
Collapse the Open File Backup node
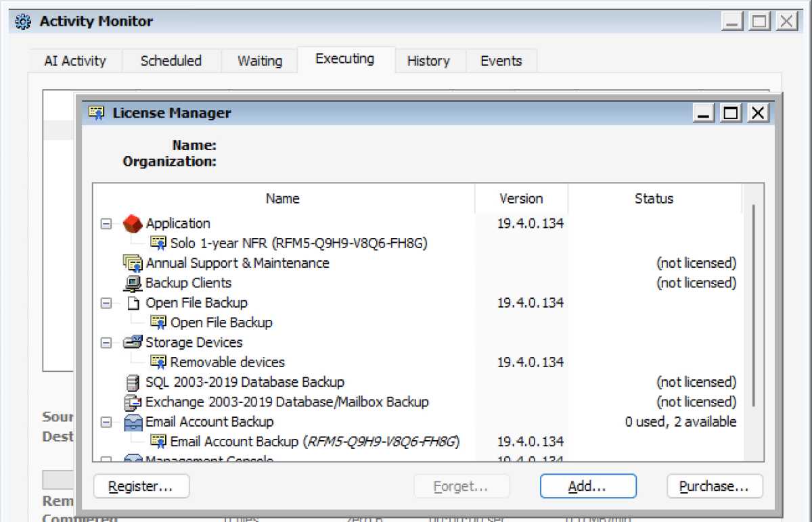(x=106, y=303)
